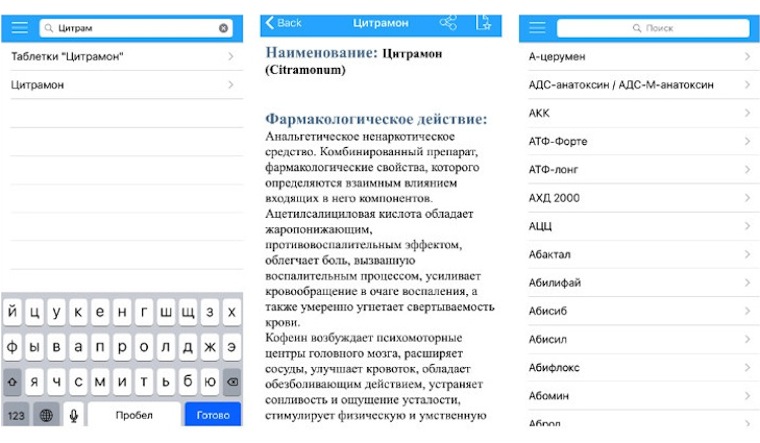The height and width of the screenshot is (443, 760).
Task: Tap the м key on the keyboard
Action: pos(100,382)
